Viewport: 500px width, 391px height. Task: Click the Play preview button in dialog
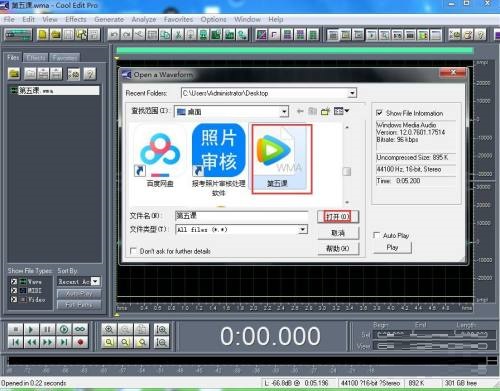click(x=392, y=247)
